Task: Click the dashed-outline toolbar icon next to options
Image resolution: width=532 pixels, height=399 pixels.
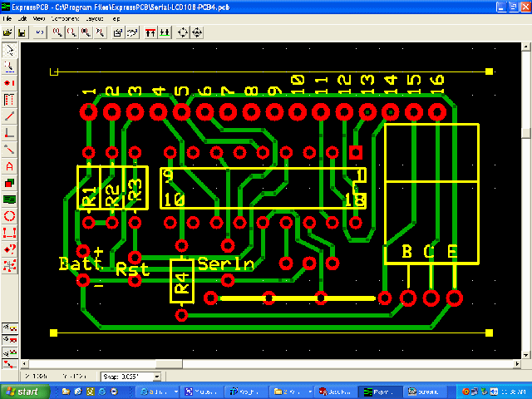Action: 132,32
